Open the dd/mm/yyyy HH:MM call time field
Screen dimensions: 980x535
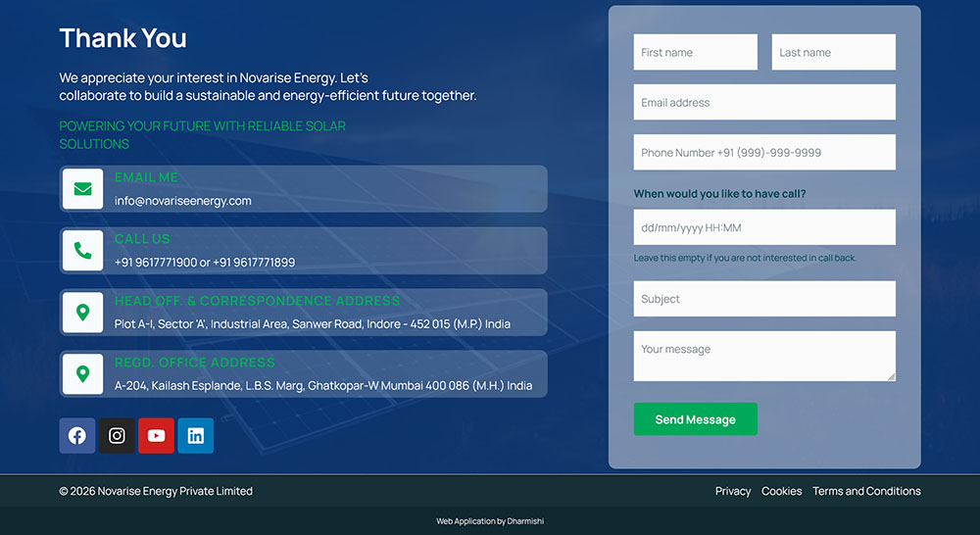pyautogui.click(x=764, y=227)
